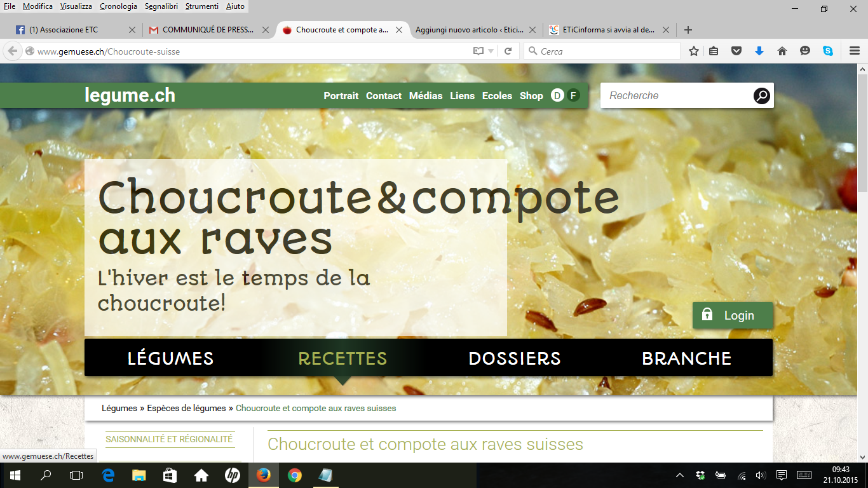Click the Skype toolbar icon
The height and width of the screenshot is (488, 868).
coord(828,51)
